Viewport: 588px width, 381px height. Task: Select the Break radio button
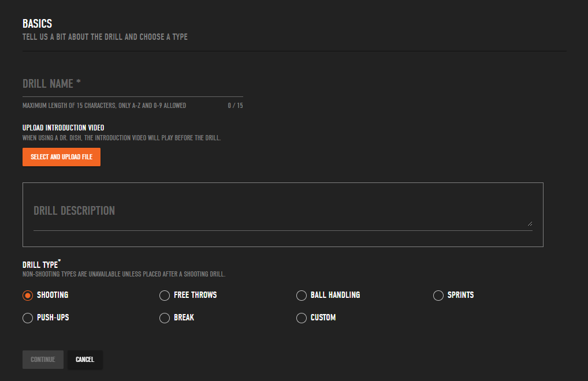(x=165, y=318)
